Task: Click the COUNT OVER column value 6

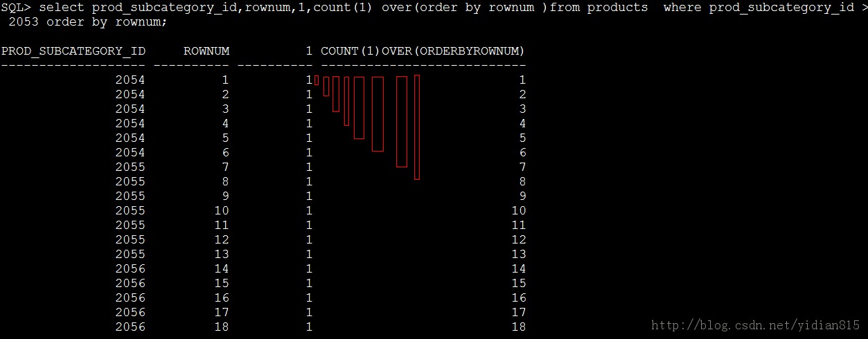Action: click(x=522, y=153)
